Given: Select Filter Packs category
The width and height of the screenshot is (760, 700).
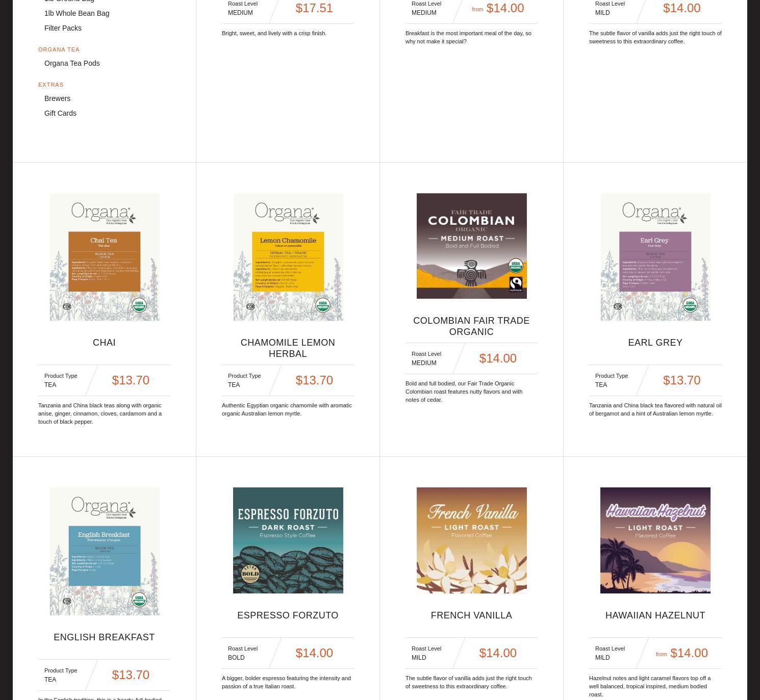Looking at the screenshot, I should 63,28.
